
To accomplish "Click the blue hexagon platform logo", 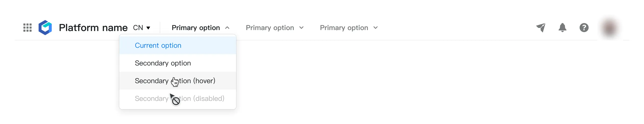I will pyautogui.click(x=45, y=27).
